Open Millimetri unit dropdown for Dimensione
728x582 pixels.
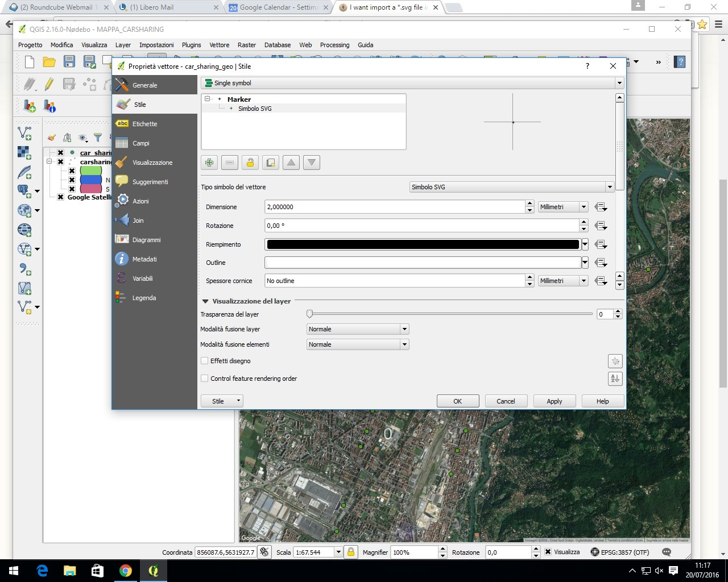(563, 207)
